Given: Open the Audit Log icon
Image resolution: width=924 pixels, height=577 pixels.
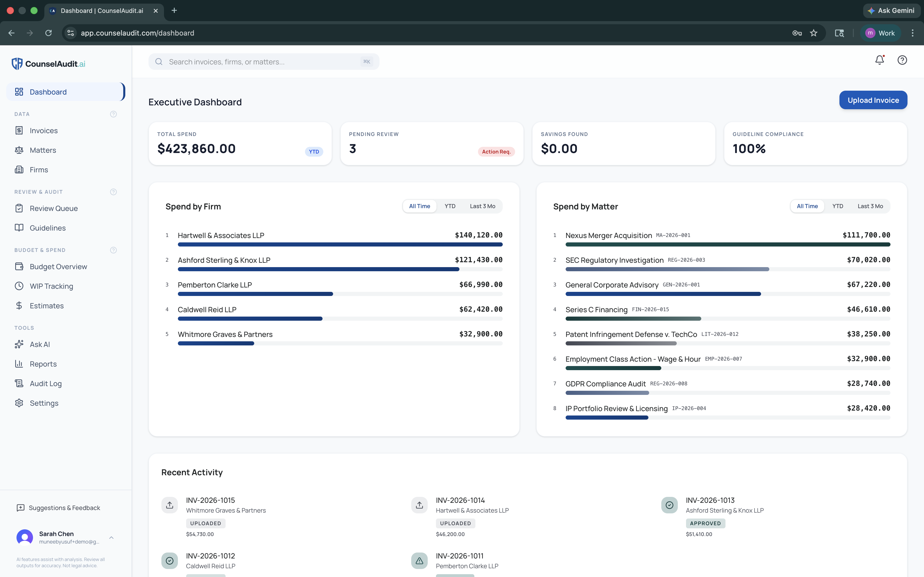Looking at the screenshot, I should (x=20, y=383).
